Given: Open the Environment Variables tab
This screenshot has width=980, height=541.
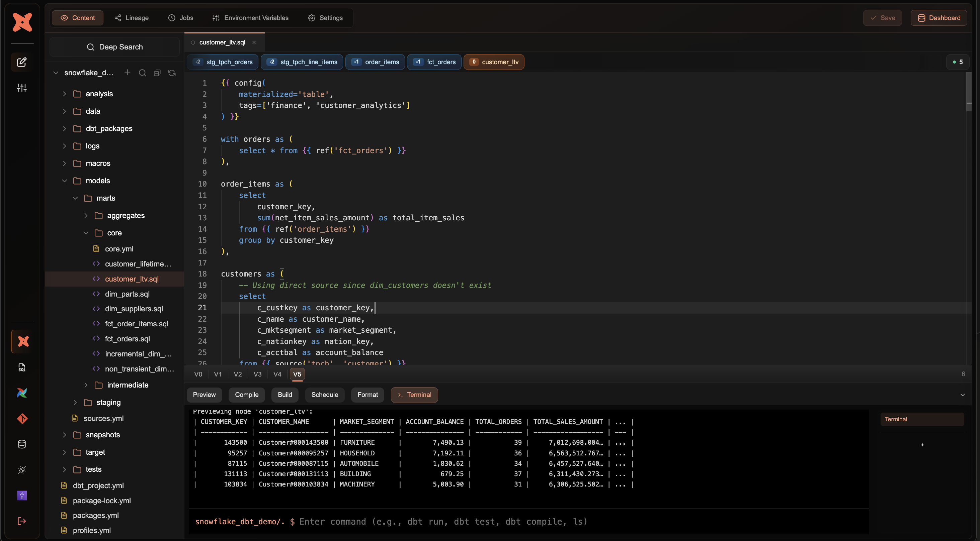Looking at the screenshot, I should coord(250,18).
